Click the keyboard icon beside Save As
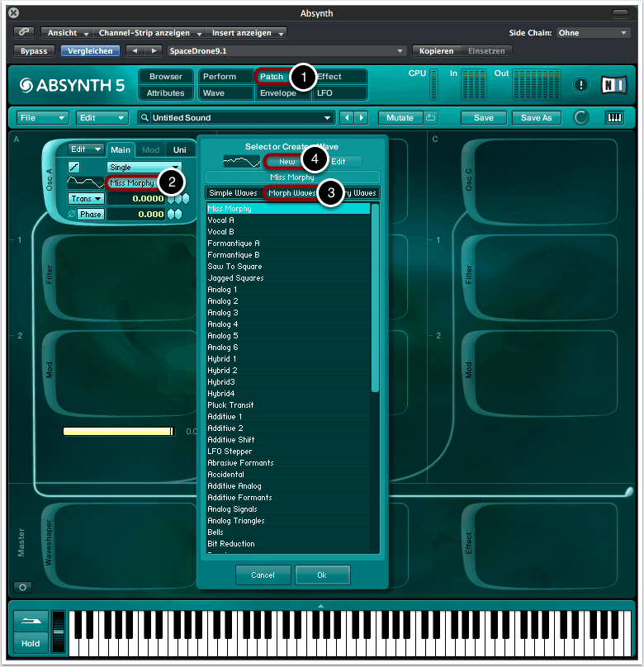The width and height of the screenshot is (644, 667). pyautogui.click(x=614, y=118)
